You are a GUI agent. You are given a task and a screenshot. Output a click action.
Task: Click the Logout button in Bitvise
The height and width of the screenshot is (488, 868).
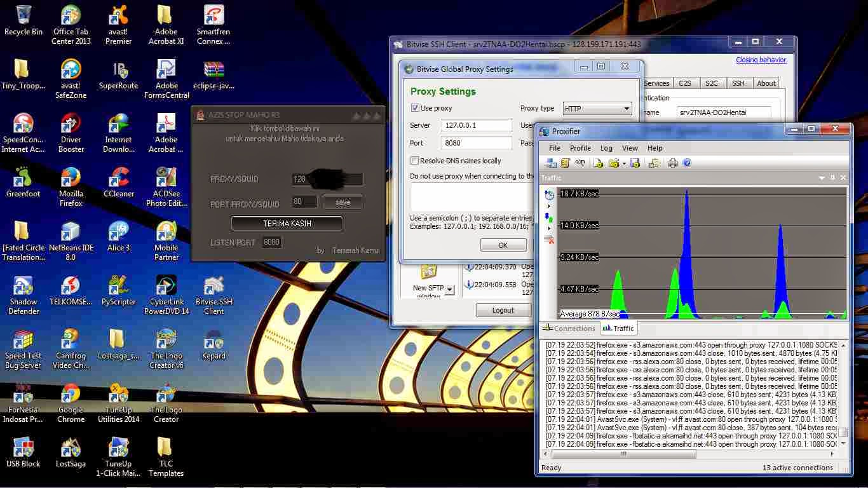pos(503,310)
